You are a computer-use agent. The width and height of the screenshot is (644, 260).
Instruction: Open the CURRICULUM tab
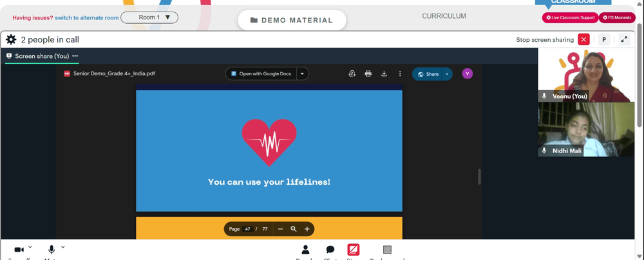click(x=444, y=16)
